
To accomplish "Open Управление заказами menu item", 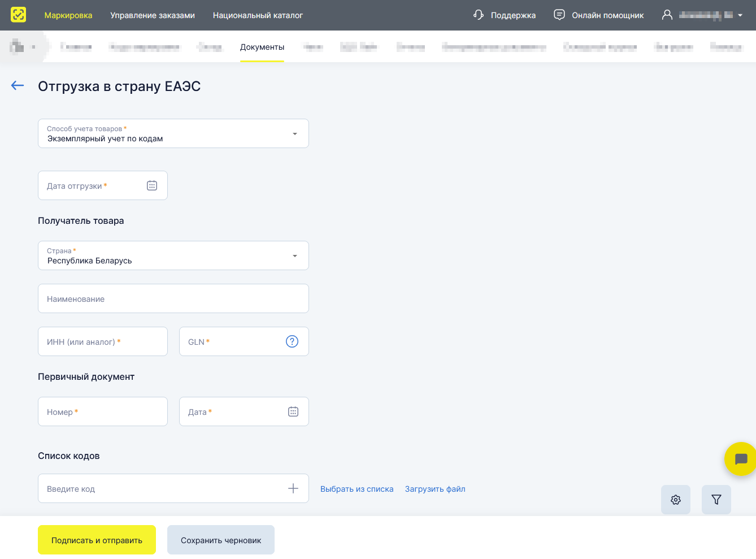I will pyautogui.click(x=153, y=15).
